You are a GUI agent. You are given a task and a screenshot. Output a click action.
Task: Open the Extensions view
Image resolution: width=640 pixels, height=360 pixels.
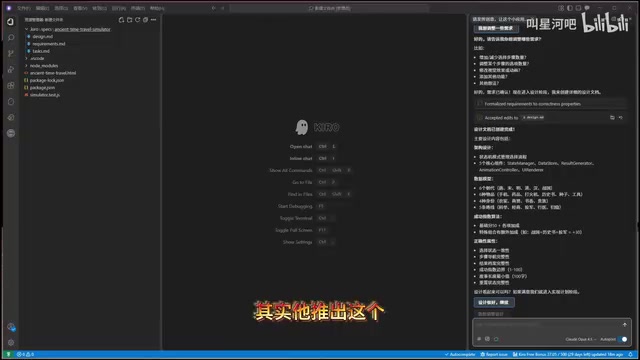[x=11, y=85]
